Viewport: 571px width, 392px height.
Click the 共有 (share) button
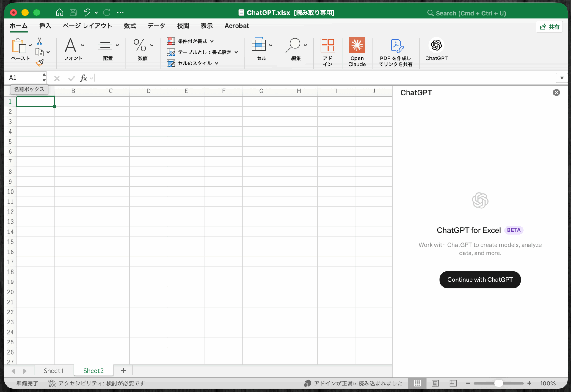coord(549,26)
